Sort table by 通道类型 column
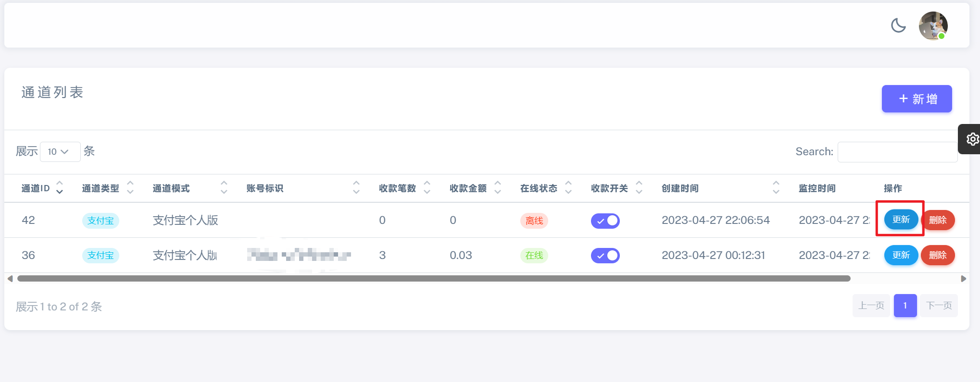This screenshot has height=382, width=980. pos(130,187)
